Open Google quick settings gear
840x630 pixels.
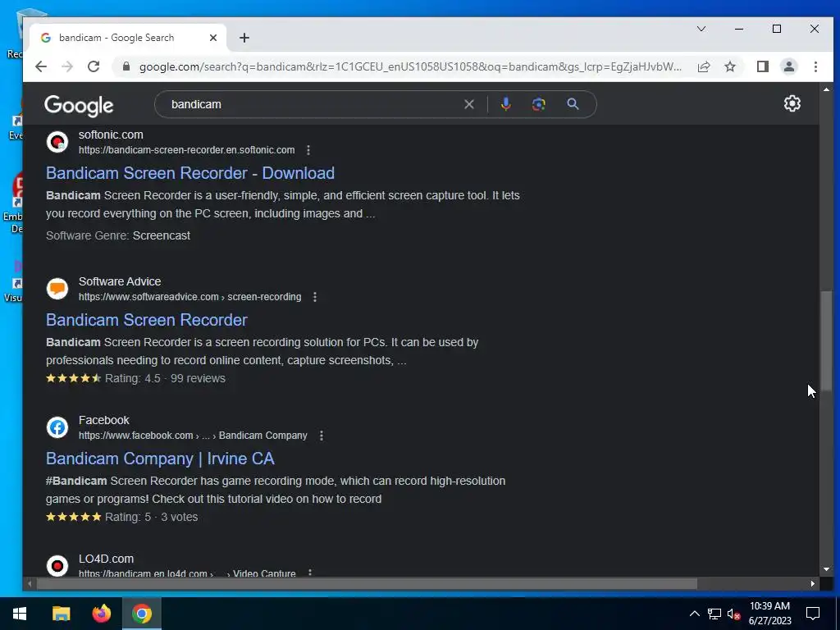(x=792, y=103)
